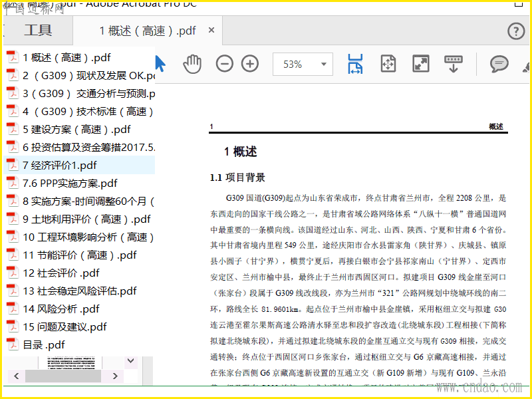Click PDF icon beside 9 土地利用评价（高速）.pdf
Screen dimensions: 532x399
13,219
